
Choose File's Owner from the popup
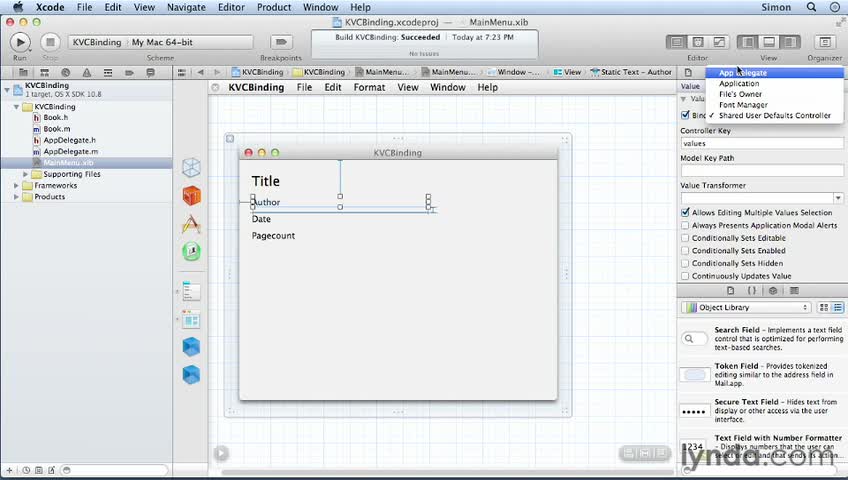[x=774, y=94]
